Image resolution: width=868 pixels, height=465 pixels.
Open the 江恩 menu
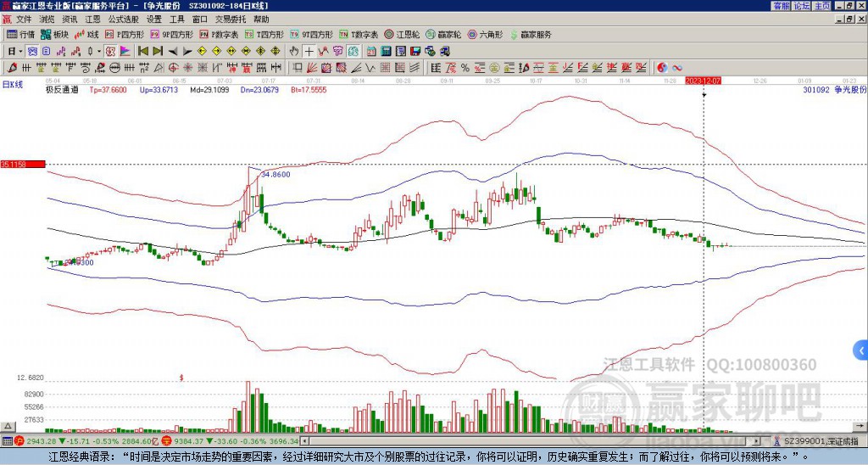click(x=92, y=20)
